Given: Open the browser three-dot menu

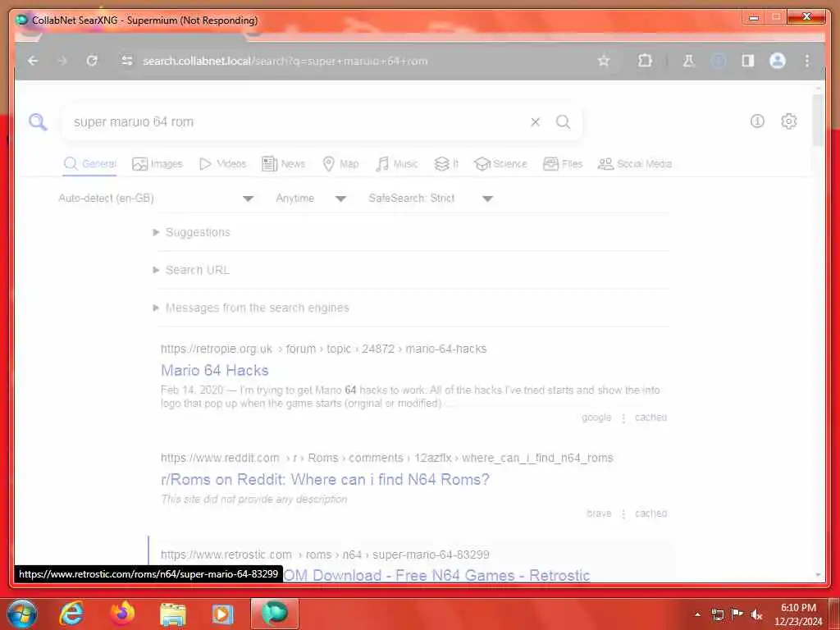Looking at the screenshot, I should point(807,61).
